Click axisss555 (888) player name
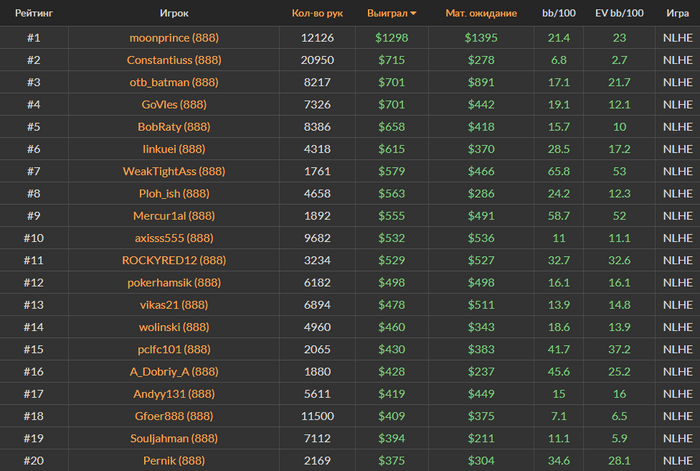 174,238
